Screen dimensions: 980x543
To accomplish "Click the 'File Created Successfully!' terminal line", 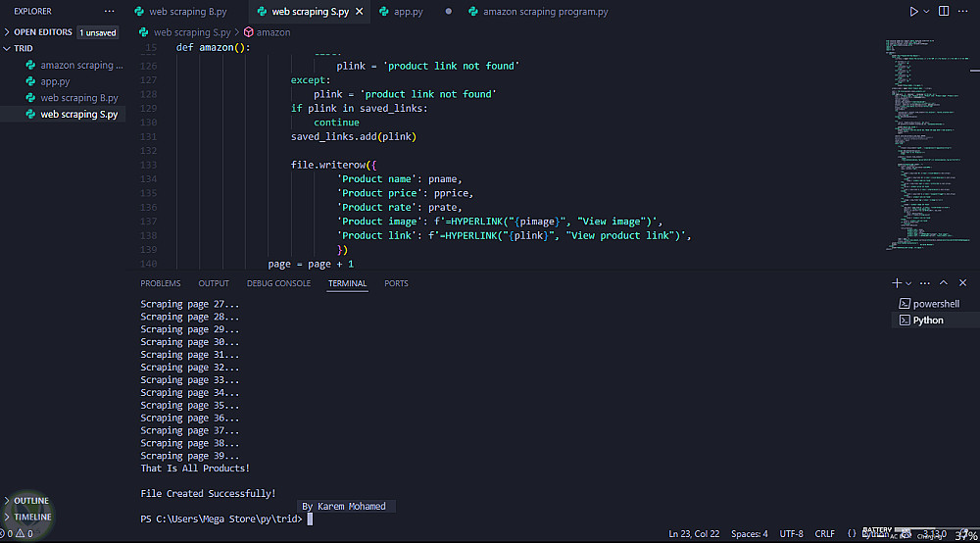I will point(208,493).
